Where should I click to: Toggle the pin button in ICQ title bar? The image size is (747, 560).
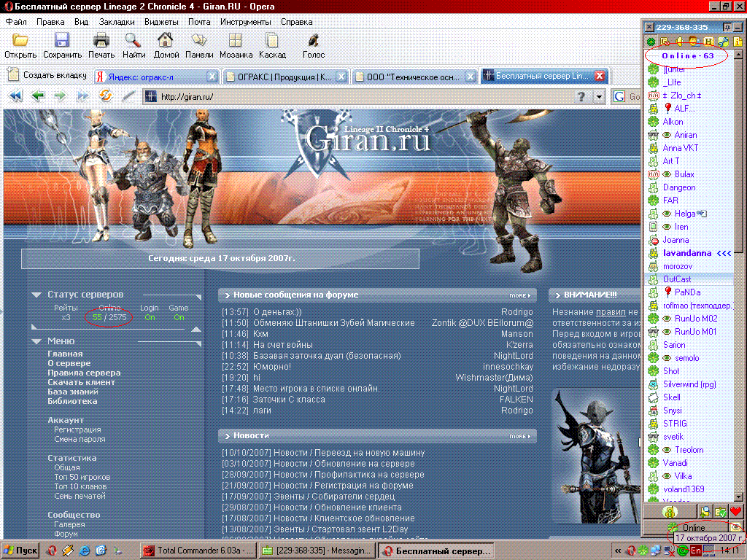coord(727,27)
